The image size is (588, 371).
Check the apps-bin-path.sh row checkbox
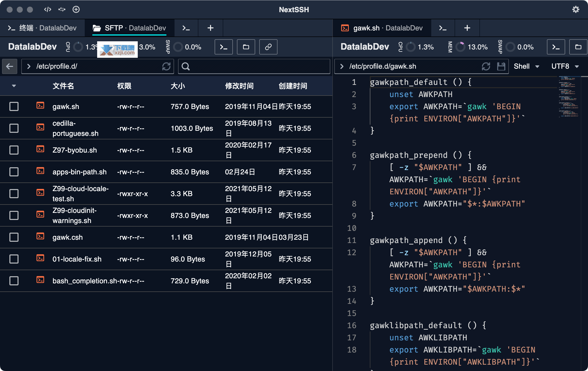pyautogui.click(x=14, y=172)
